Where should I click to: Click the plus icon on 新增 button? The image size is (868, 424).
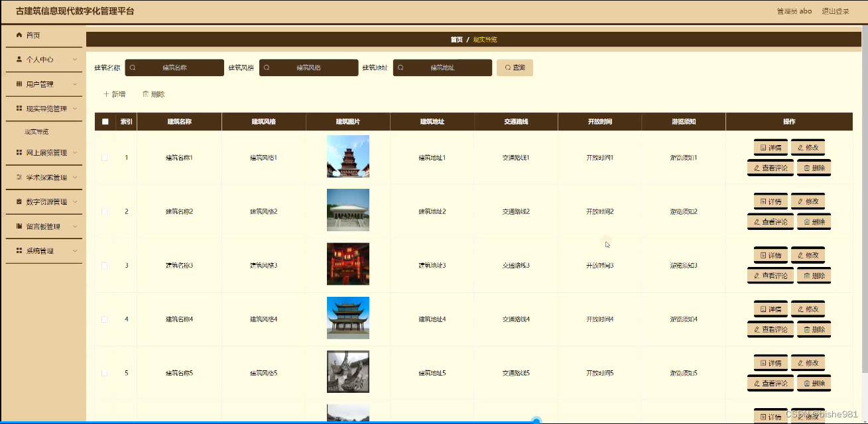[106, 94]
